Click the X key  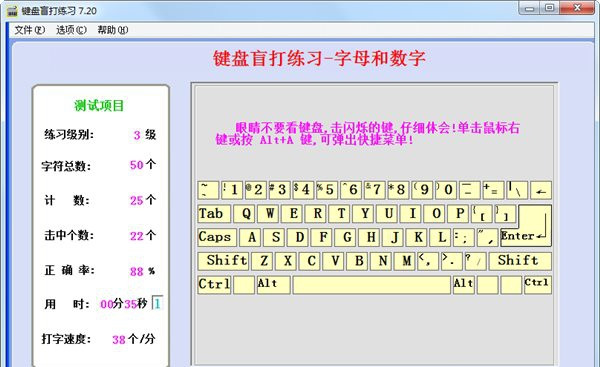(x=287, y=261)
